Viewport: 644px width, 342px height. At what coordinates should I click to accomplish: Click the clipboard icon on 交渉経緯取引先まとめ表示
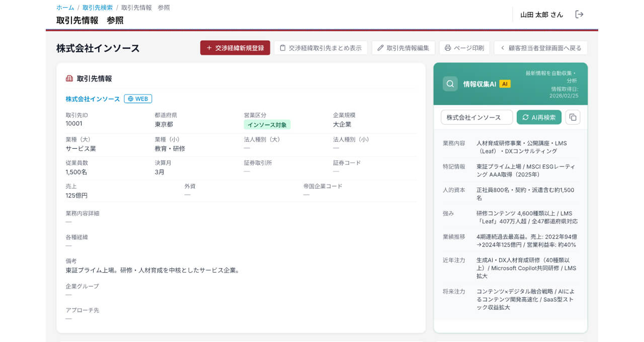coord(282,47)
